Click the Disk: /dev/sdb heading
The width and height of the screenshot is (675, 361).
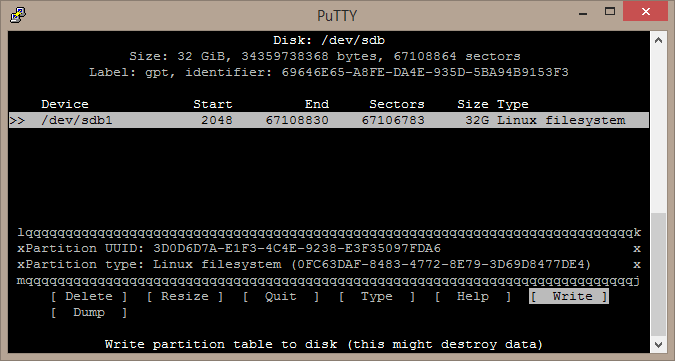point(329,40)
